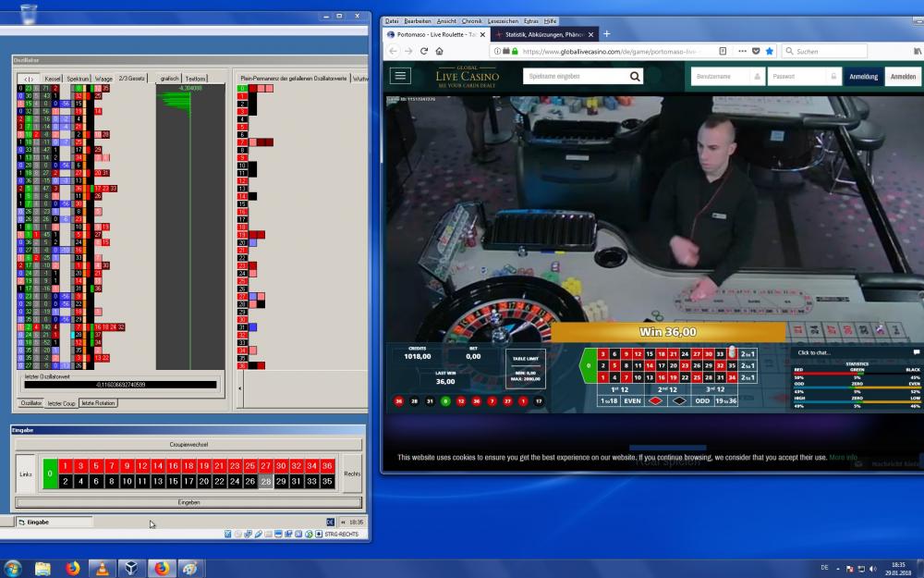Click the Anmeldung button
The image size is (924, 578).
coord(863,76)
